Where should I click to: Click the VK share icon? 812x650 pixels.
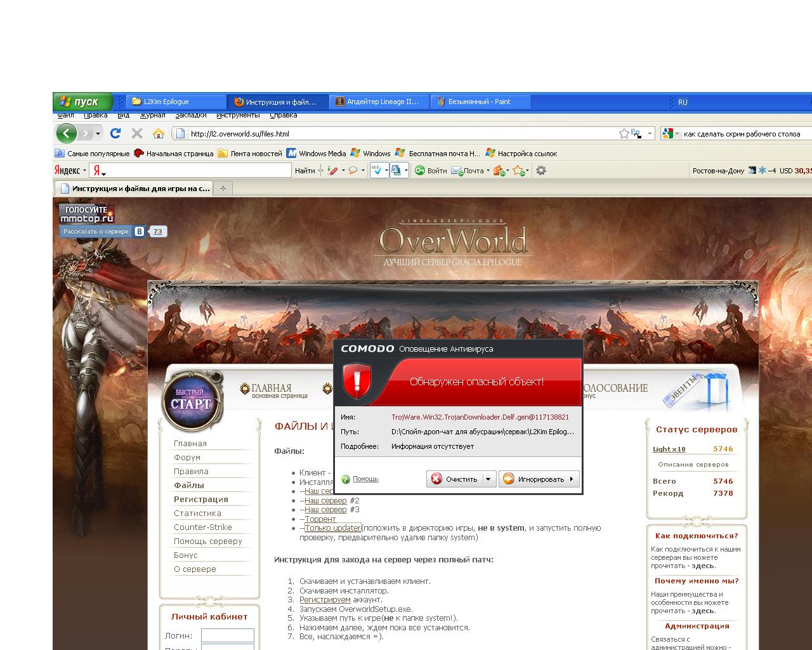click(140, 232)
